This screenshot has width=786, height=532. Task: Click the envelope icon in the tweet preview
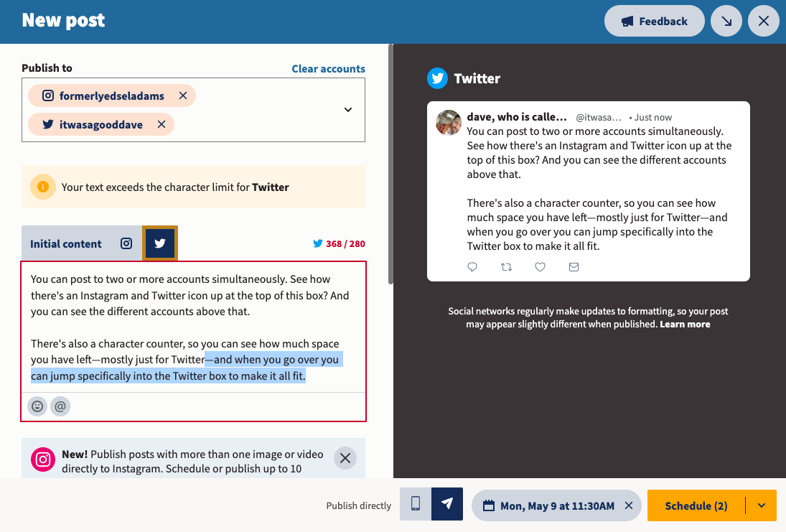tap(574, 266)
